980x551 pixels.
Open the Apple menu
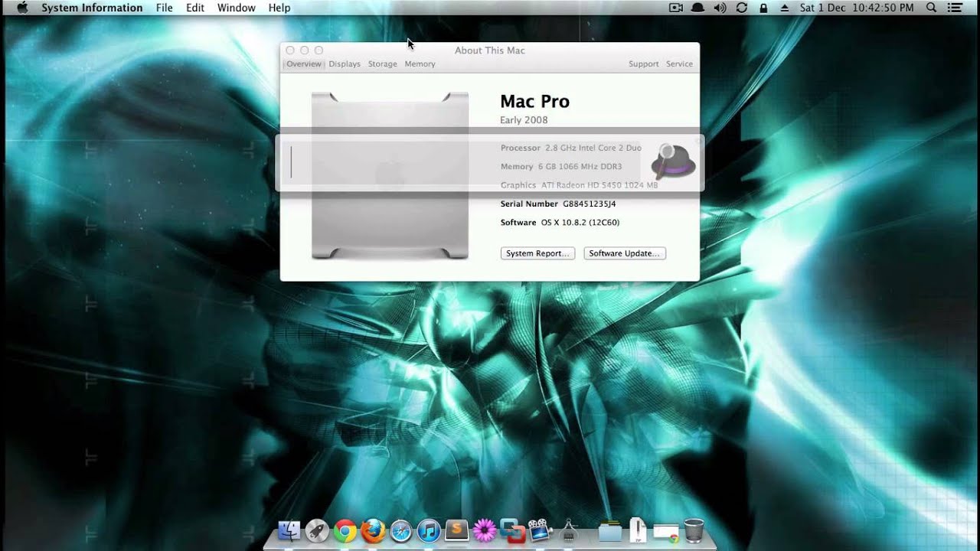click(x=22, y=8)
